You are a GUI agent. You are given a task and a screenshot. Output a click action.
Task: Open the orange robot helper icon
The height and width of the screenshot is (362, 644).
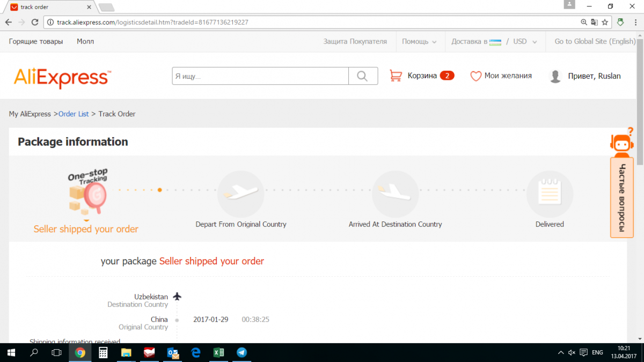pos(621,143)
